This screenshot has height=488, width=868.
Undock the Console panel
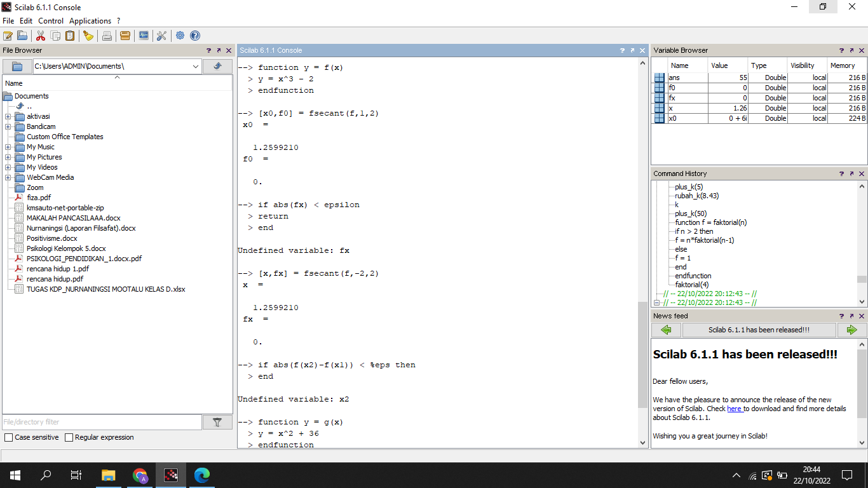(632, 50)
